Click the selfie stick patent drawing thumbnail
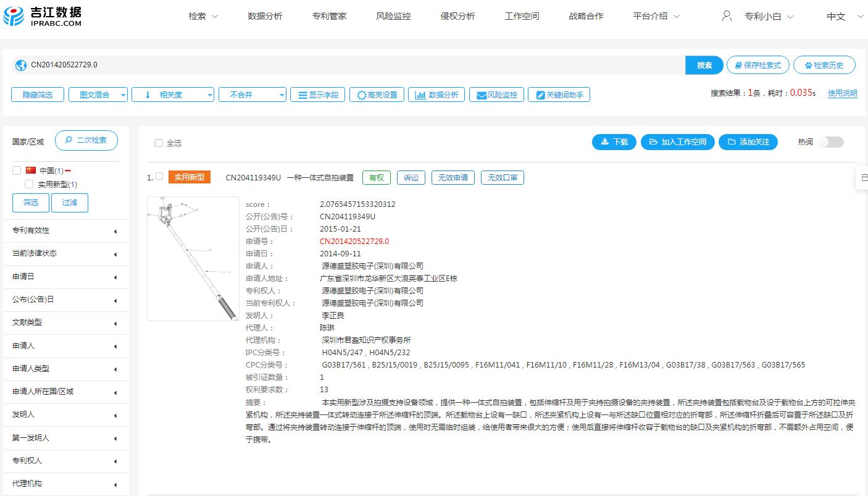868x496 pixels. click(193, 258)
